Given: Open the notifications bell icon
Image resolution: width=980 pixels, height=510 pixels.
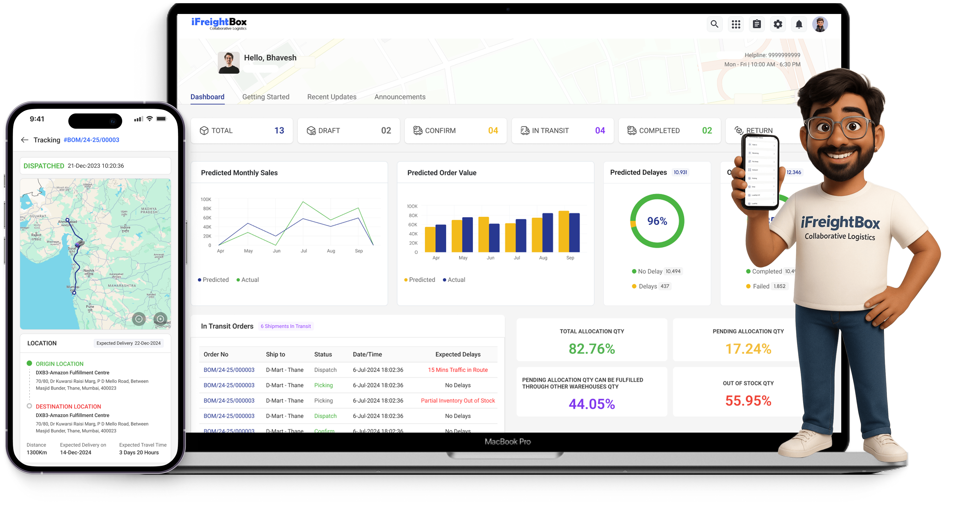Looking at the screenshot, I should 799,24.
